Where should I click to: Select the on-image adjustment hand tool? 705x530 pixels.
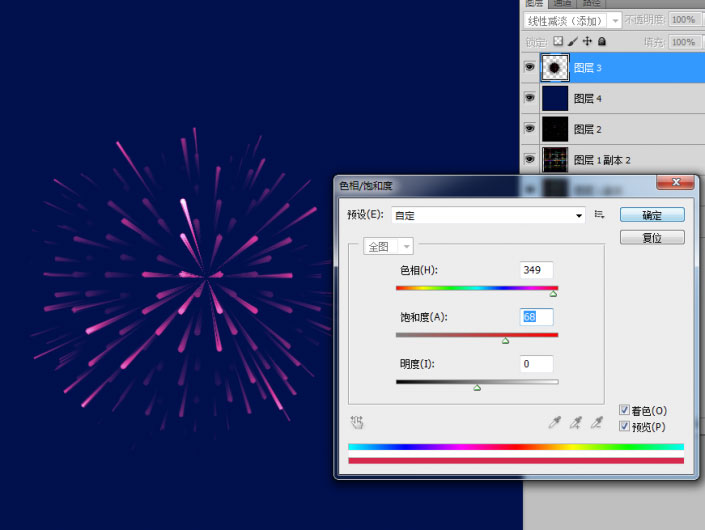pos(357,423)
